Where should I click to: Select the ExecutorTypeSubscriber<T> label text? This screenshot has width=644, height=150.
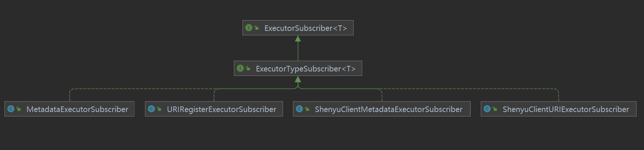(306, 69)
